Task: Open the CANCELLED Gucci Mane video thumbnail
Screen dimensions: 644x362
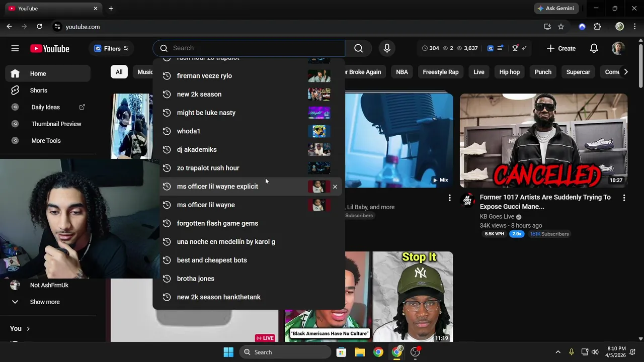Action: 543,140
